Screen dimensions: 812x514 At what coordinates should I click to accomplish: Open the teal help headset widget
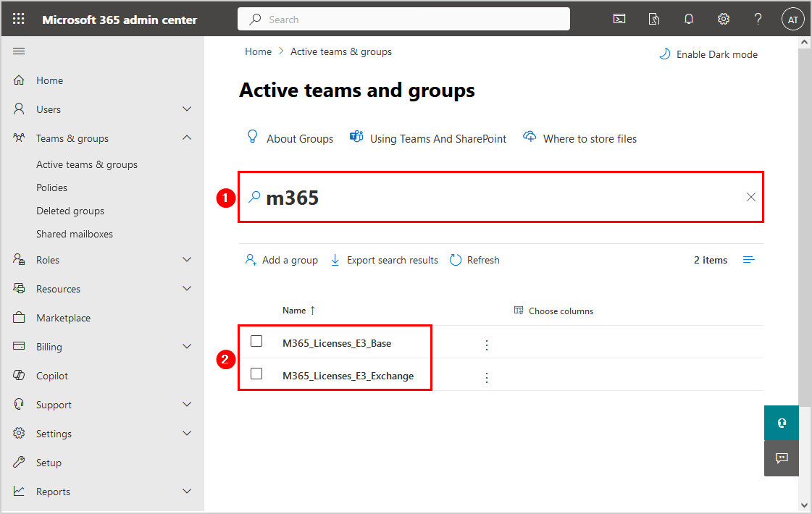[782, 423]
